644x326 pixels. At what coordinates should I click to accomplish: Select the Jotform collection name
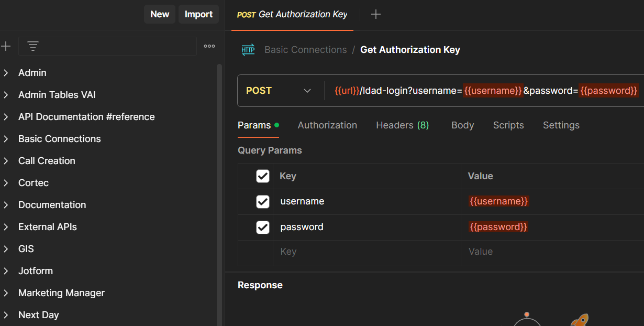pyautogui.click(x=36, y=271)
